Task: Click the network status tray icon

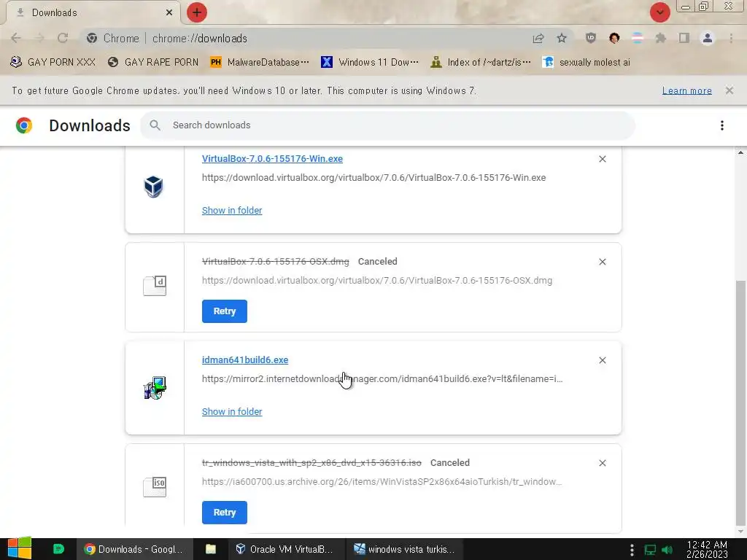Action: tap(650, 550)
